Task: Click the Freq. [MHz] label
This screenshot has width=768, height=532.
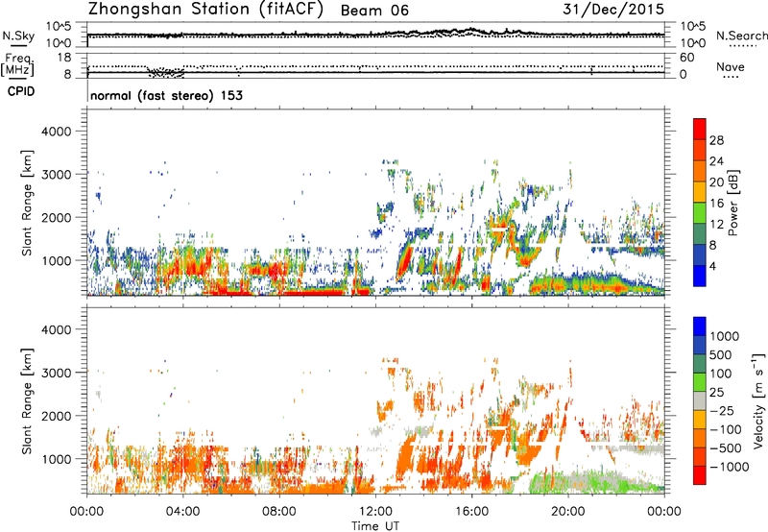Action: point(17,64)
